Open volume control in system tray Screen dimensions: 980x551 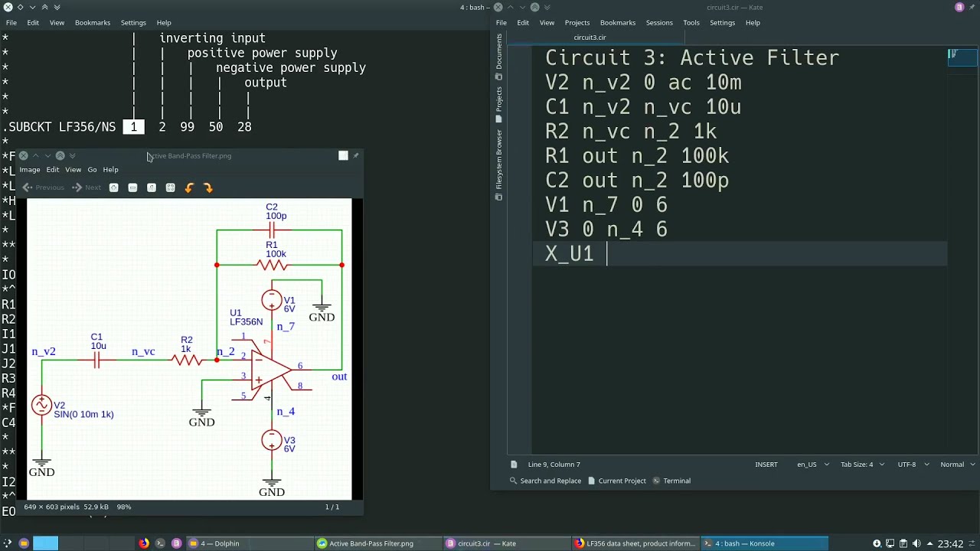click(916, 543)
